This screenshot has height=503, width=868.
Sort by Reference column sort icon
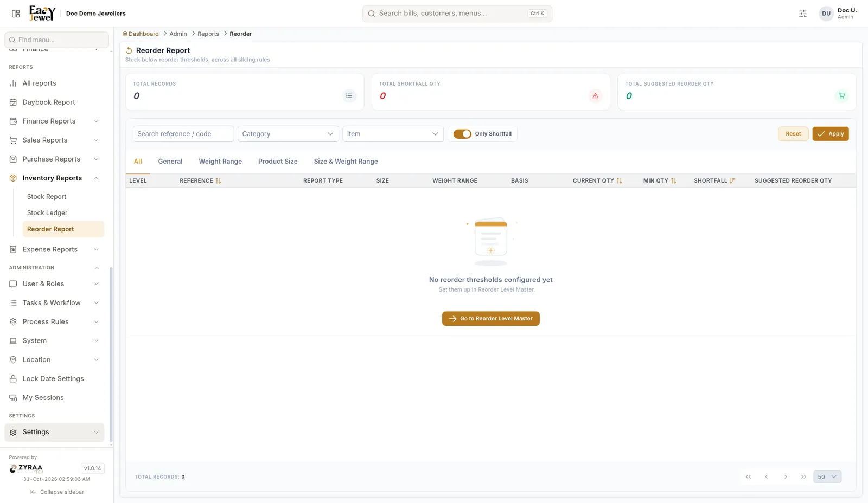pyautogui.click(x=218, y=181)
